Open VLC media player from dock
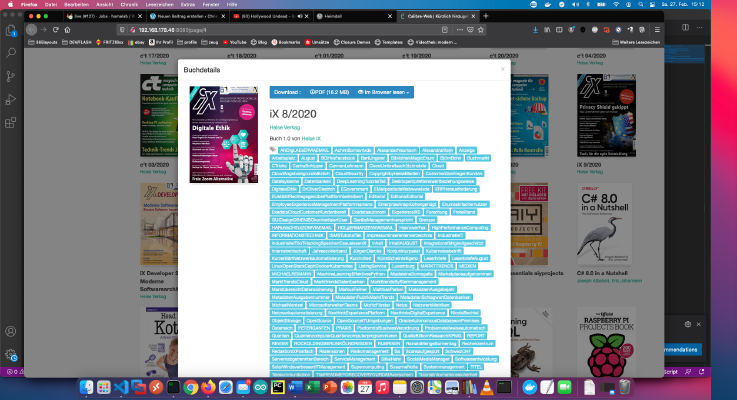Screen dimensions: 737x400 pyautogui.click(x=486, y=387)
